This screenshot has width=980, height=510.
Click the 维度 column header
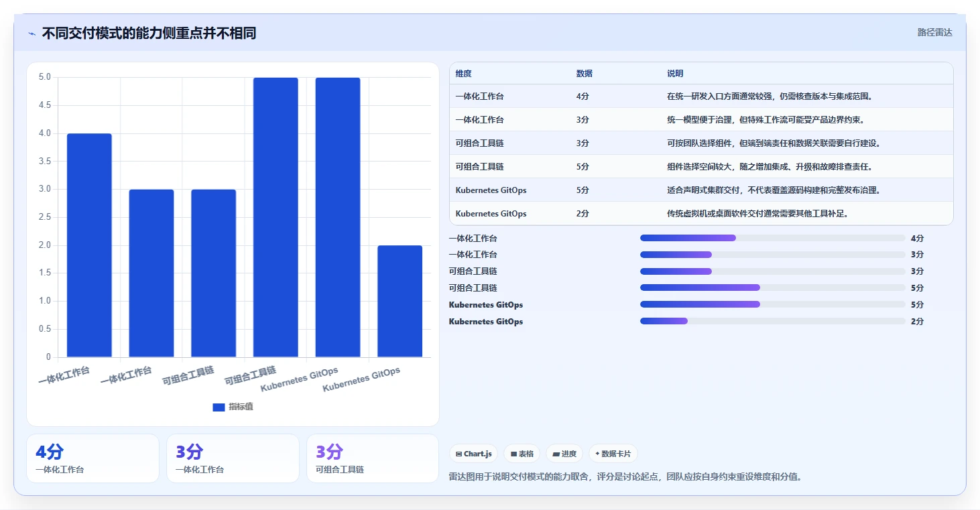(464, 74)
